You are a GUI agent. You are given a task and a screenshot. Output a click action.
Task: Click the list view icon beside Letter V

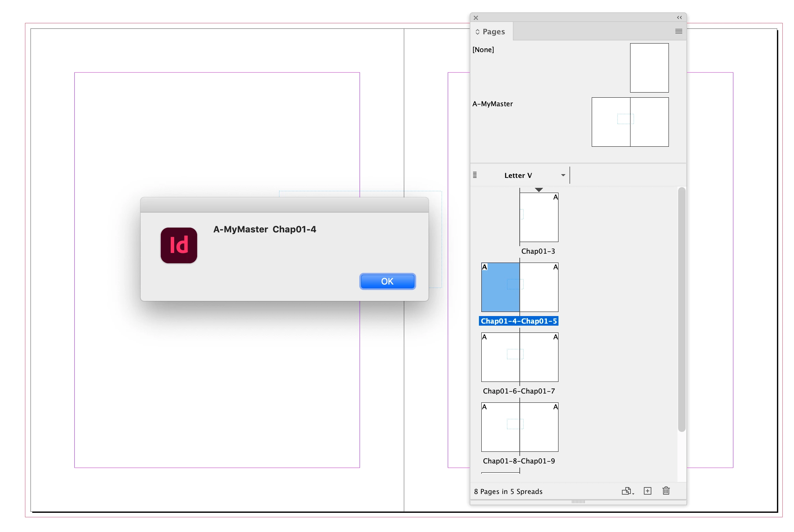[x=475, y=175]
